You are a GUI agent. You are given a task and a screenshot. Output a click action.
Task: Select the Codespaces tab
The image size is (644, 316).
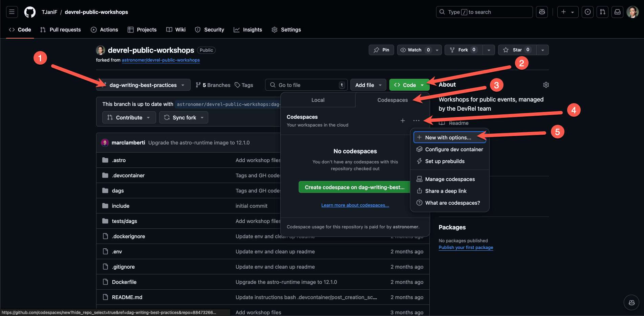click(x=392, y=100)
